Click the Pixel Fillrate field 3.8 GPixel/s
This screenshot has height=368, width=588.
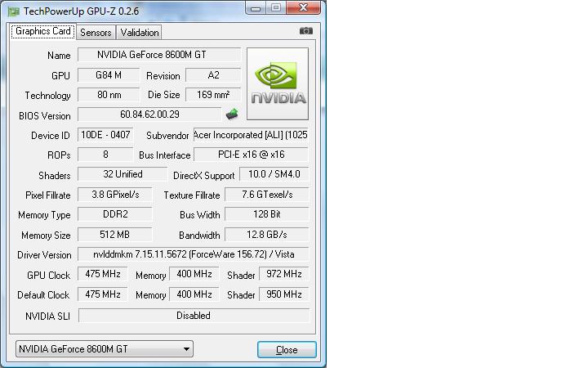(115, 195)
